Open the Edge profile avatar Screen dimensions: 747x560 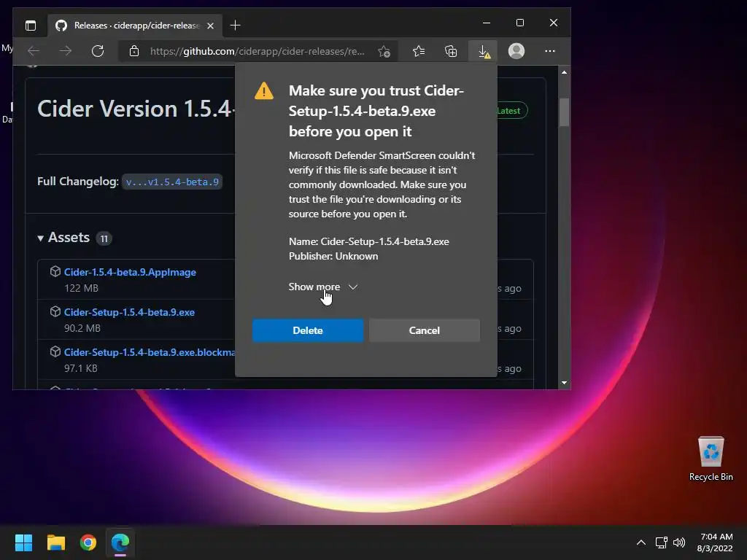coord(516,51)
